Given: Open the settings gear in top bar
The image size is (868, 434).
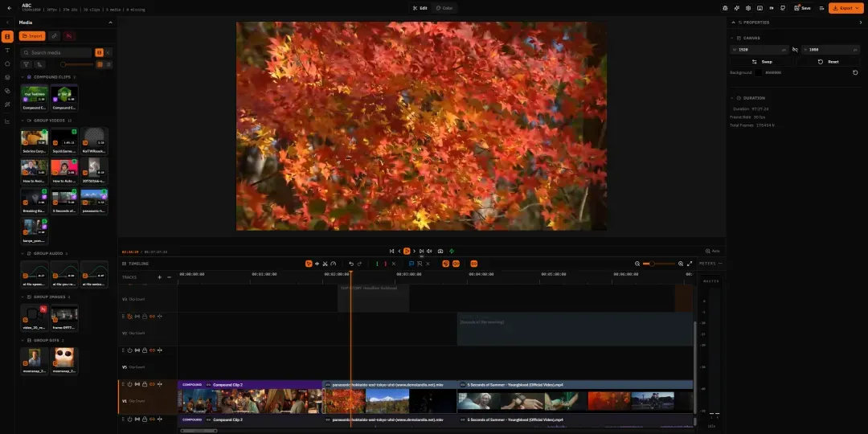Looking at the screenshot, I should pos(748,8).
